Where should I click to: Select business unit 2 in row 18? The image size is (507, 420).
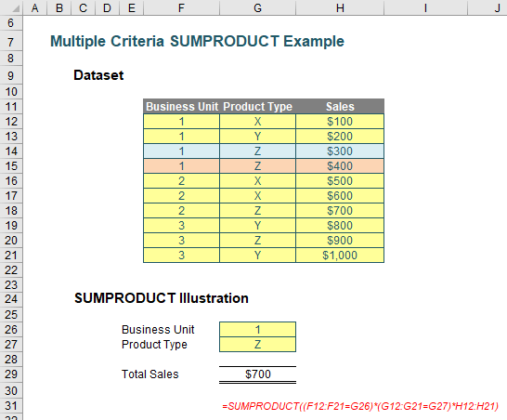click(x=182, y=211)
